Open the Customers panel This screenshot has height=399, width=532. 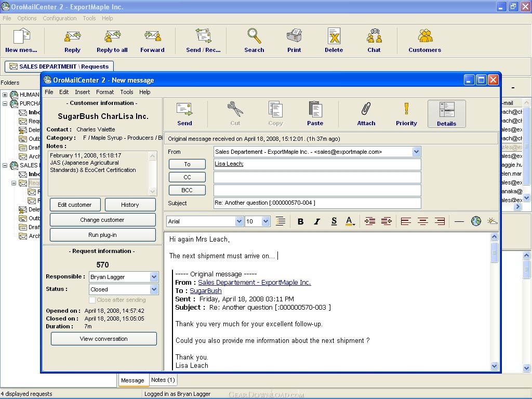click(425, 41)
